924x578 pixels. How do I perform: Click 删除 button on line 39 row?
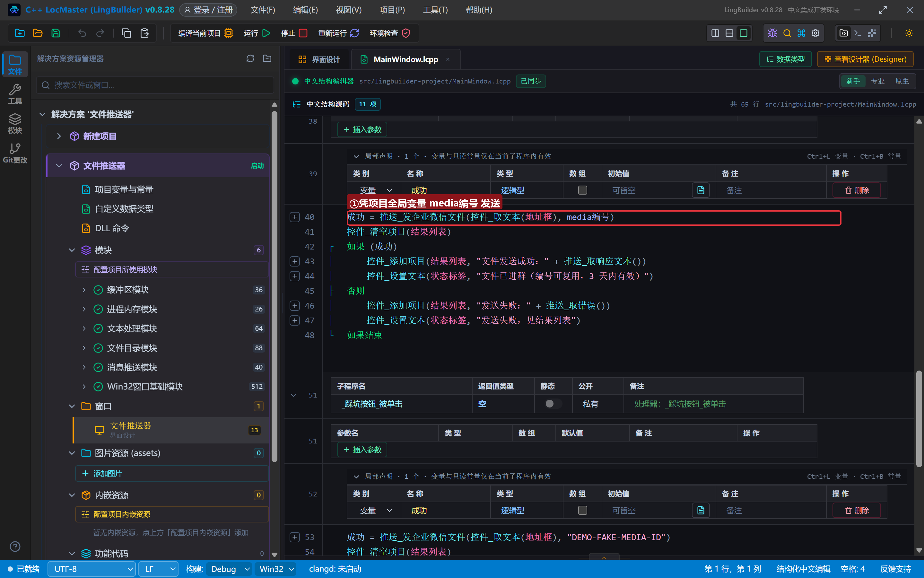pos(856,190)
